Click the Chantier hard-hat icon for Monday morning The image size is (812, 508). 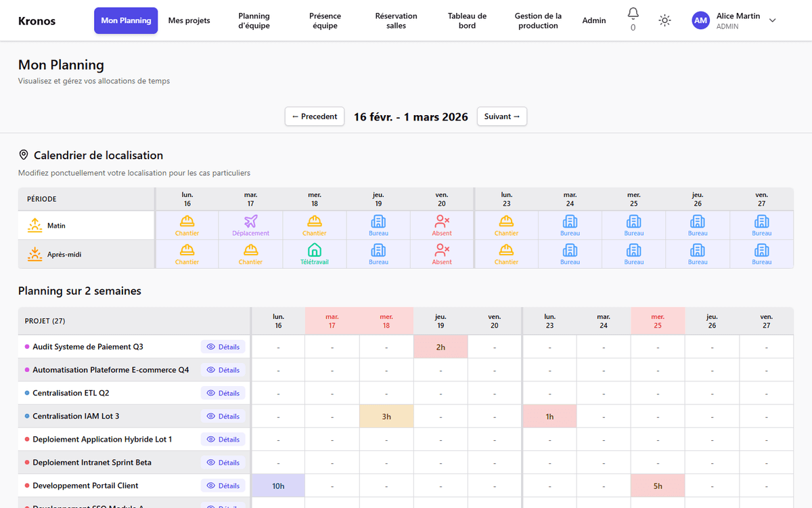(x=187, y=222)
